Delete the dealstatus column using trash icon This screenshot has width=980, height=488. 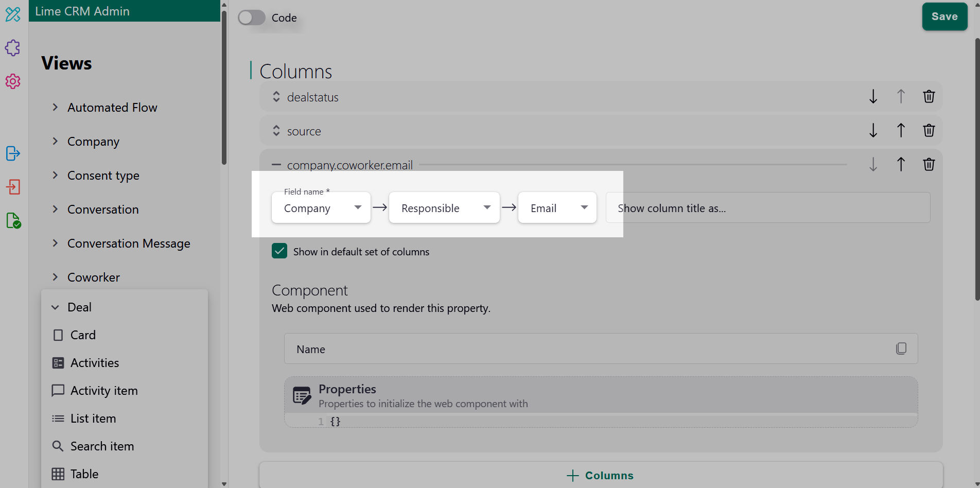tap(929, 96)
